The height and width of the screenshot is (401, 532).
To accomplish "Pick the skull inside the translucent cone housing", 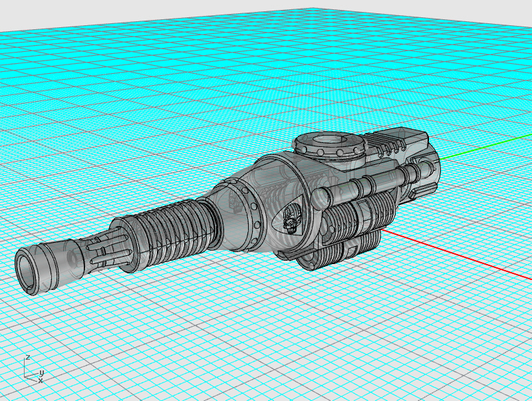I will 234,200.
